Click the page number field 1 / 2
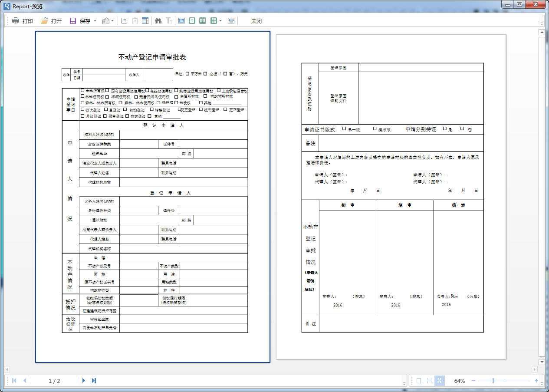 coord(54,381)
